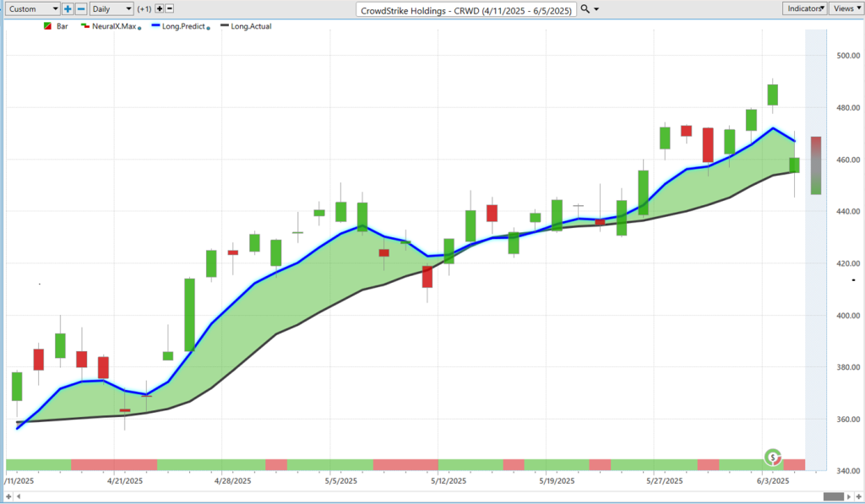
Task: Click the Bar legend icon
Action: [48, 26]
